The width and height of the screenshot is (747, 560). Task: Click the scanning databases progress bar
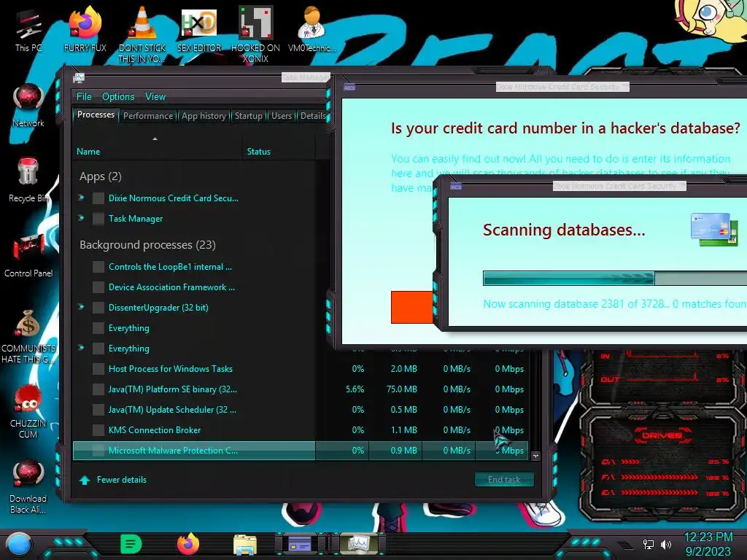coord(614,278)
